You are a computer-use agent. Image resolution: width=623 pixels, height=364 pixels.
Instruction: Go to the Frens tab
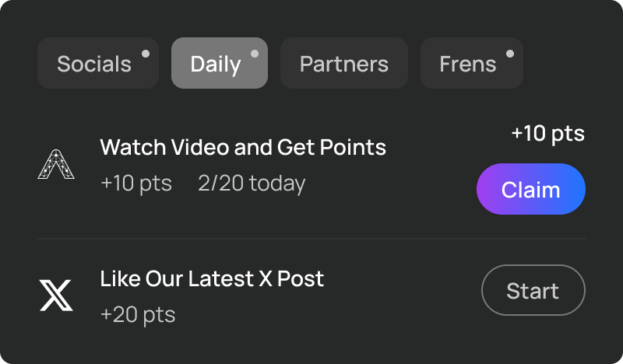(x=467, y=64)
